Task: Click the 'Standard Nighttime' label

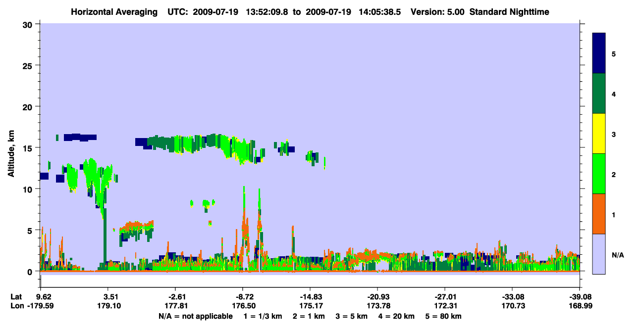Action: point(509,12)
